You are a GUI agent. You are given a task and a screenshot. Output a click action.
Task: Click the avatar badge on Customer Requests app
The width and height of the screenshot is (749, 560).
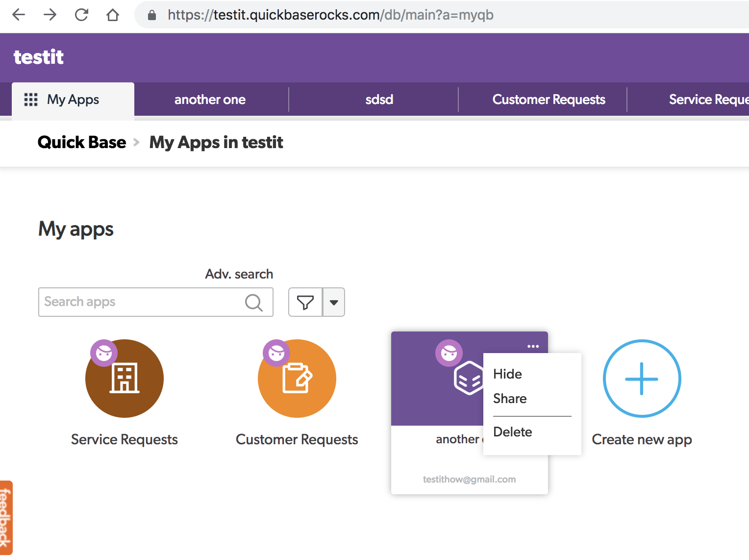(x=276, y=353)
